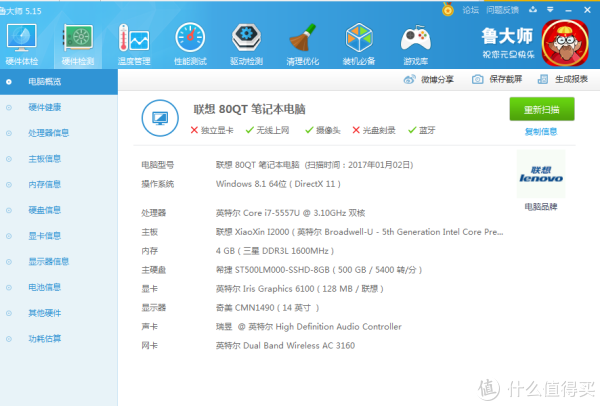This screenshot has height=406, width=600.
Task: Click the 鲁大师 brand title text
Action: click(x=507, y=36)
